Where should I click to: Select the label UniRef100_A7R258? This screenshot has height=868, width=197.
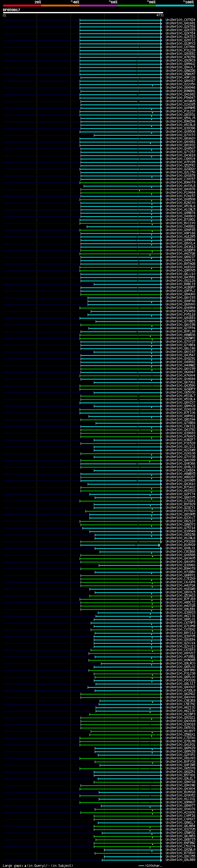pos(180,57)
